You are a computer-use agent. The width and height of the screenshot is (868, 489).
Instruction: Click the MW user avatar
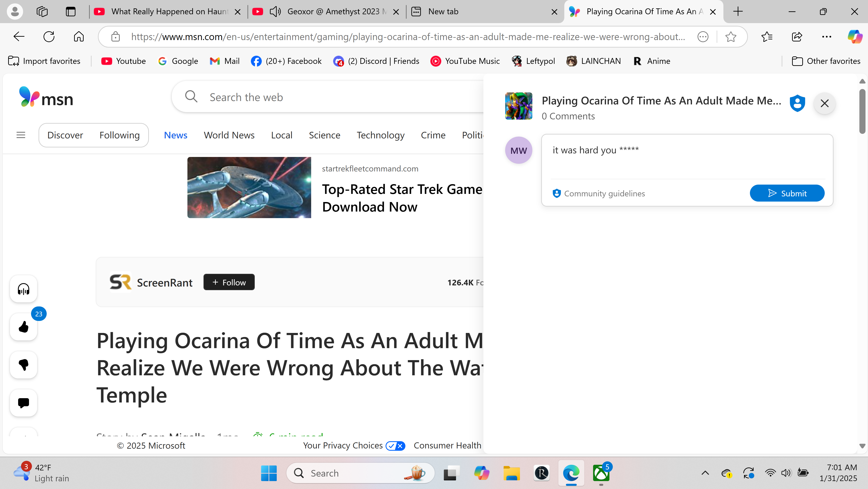pos(518,150)
